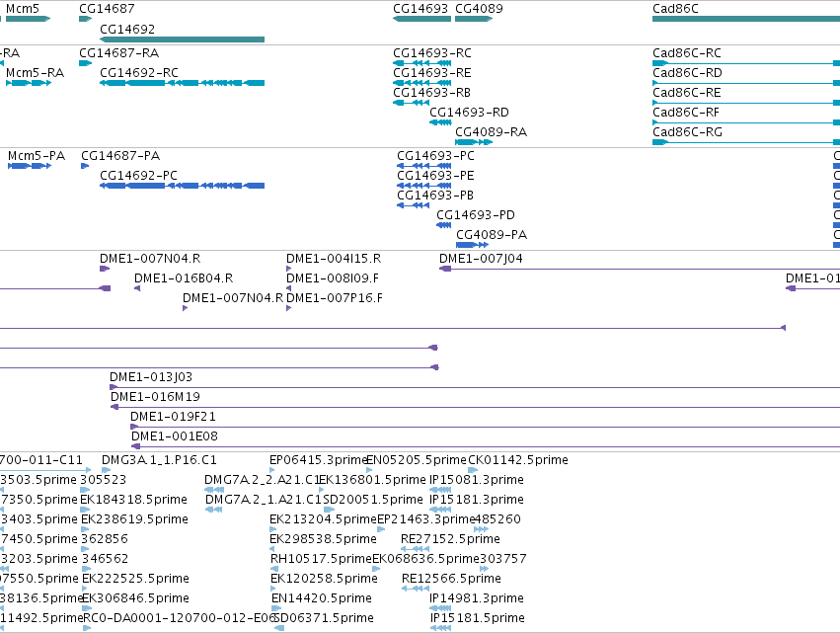
Task: Click the EK306846.5prime EST label
Action: point(135,599)
